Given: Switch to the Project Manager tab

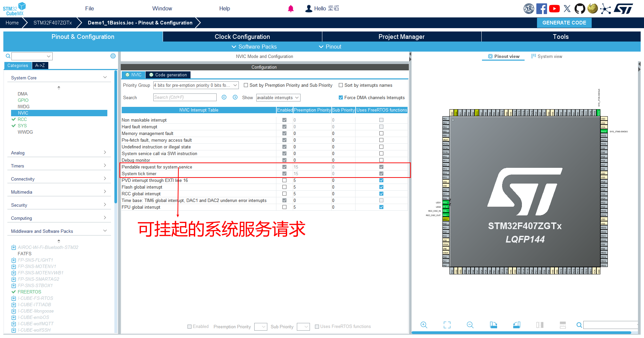Looking at the screenshot, I should pyautogui.click(x=401, y=37).
